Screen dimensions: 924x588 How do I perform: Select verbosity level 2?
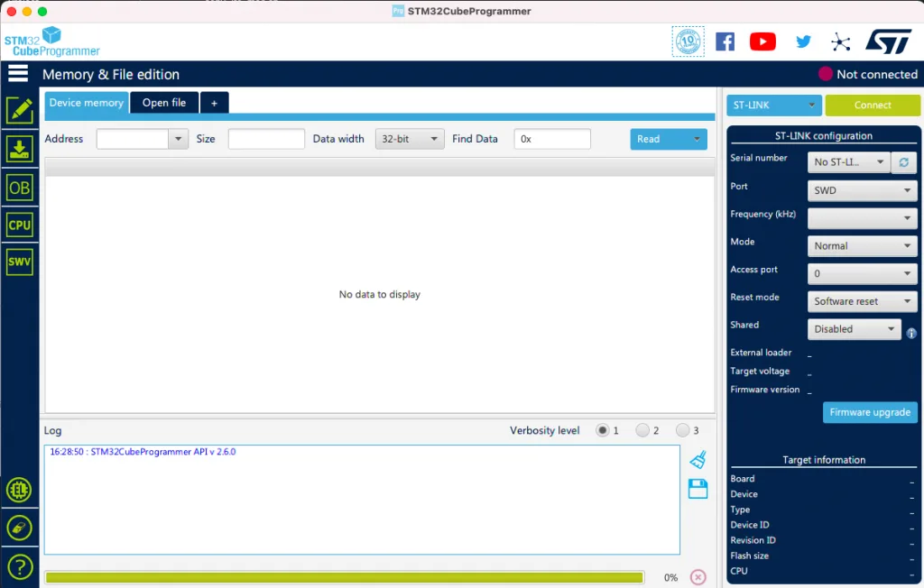pyautogui.click(x=642, y=430)
